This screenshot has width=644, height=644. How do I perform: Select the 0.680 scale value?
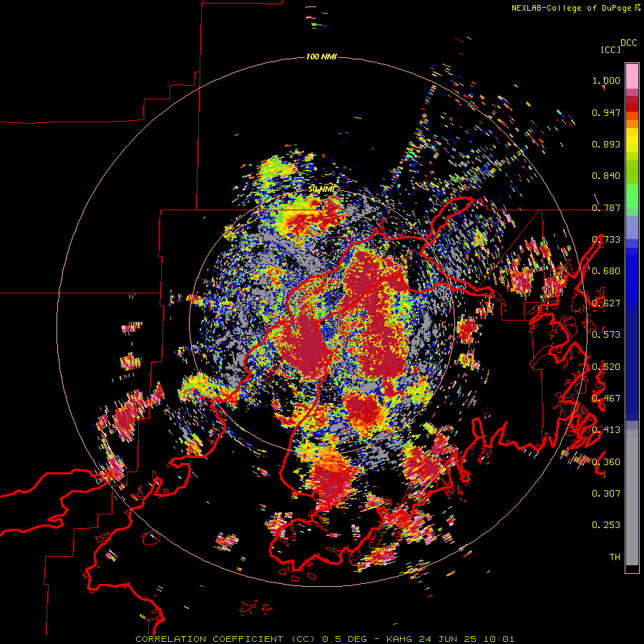tap(606, 271)
